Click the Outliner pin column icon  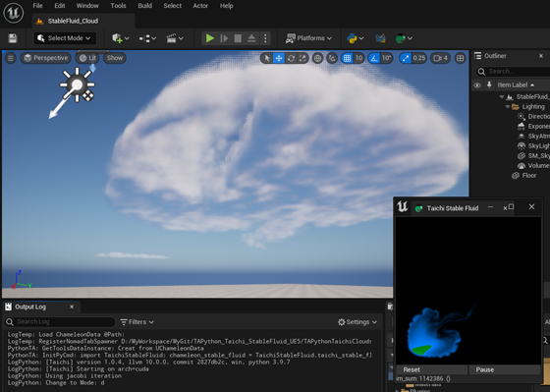489,85
